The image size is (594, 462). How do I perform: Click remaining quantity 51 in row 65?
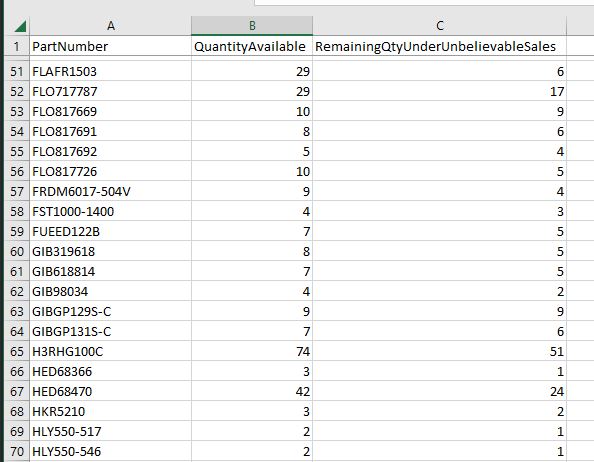tap(439, 351)
